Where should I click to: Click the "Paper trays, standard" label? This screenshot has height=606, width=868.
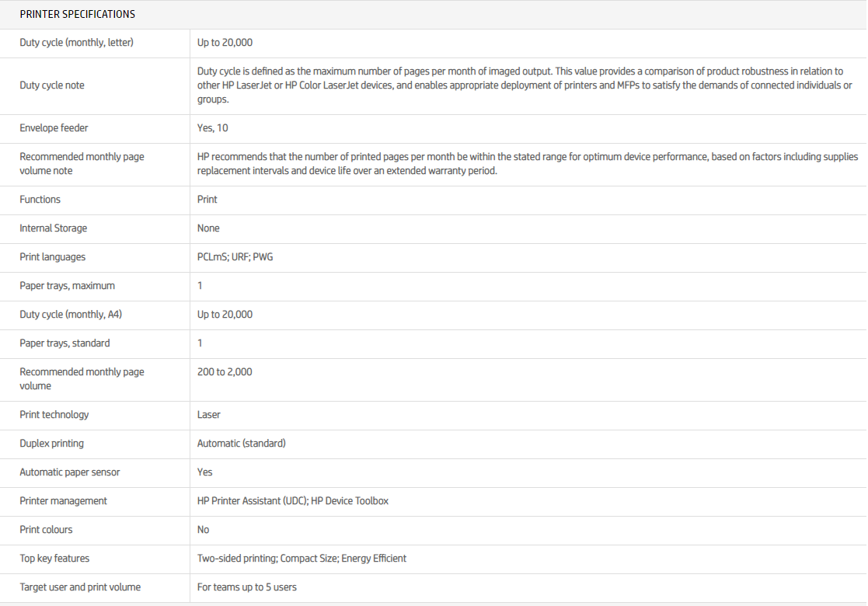click(64, 343)
